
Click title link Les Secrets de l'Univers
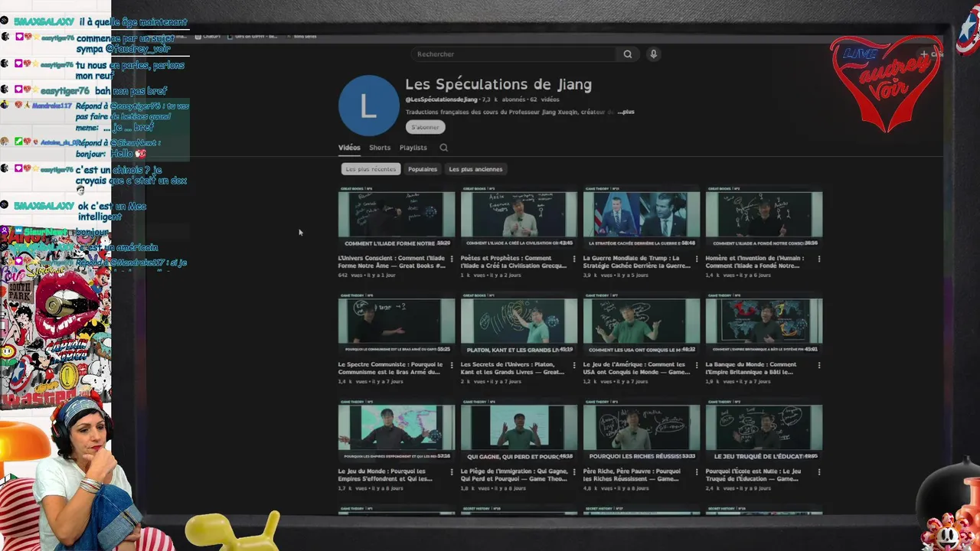(513, 368)
